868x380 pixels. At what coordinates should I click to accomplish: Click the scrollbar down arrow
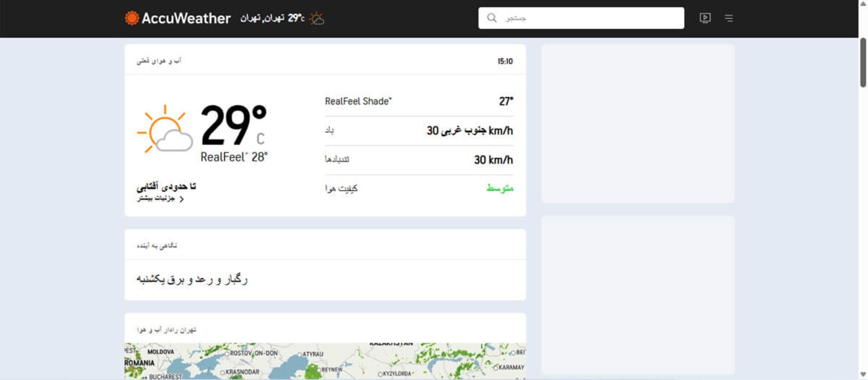[863, 375]
